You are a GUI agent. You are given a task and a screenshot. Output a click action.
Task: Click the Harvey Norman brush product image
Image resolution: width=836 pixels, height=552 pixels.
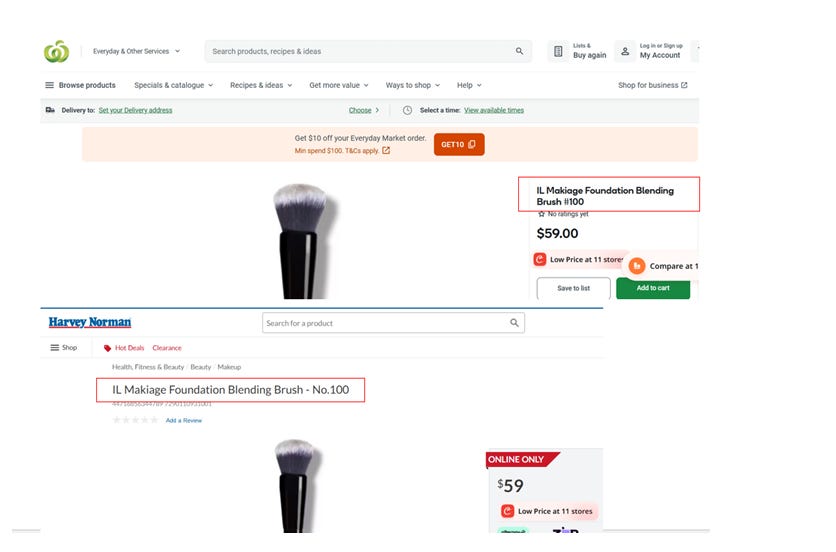coord(297,485)
